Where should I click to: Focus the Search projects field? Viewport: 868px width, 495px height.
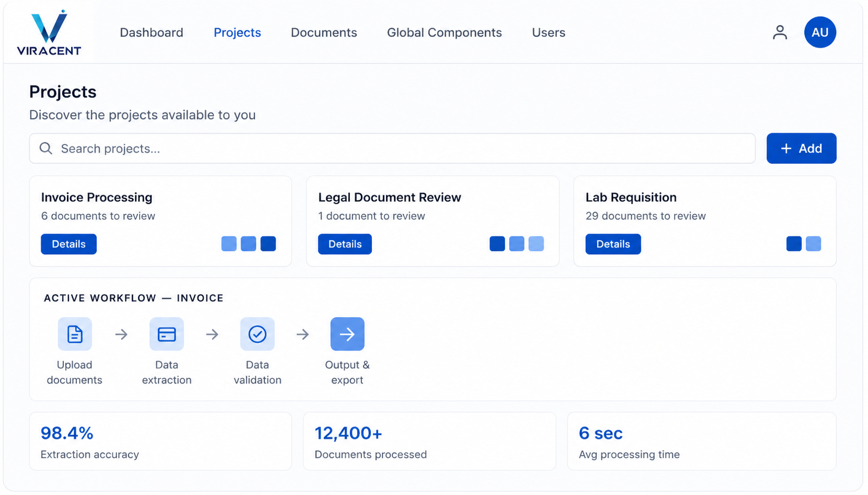[x=392, y=148]
